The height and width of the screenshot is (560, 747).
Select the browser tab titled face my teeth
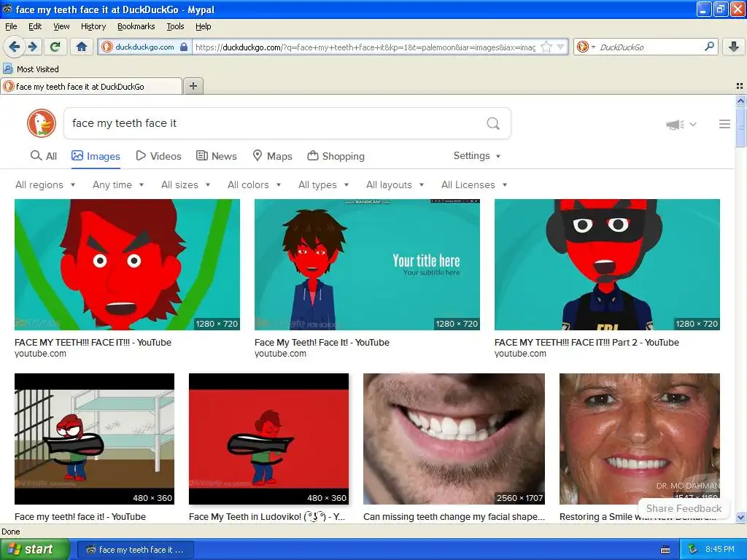point(91,86)
